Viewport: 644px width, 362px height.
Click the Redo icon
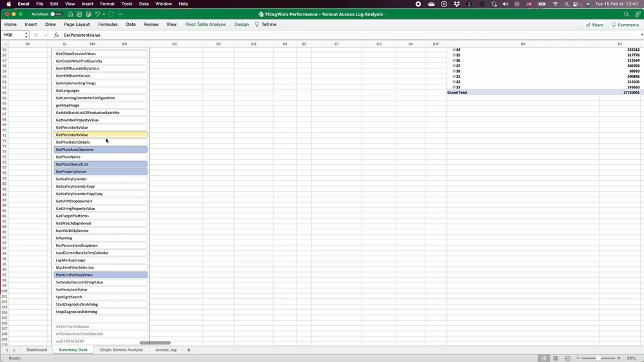pyautogui.click(x=112, y=14)
